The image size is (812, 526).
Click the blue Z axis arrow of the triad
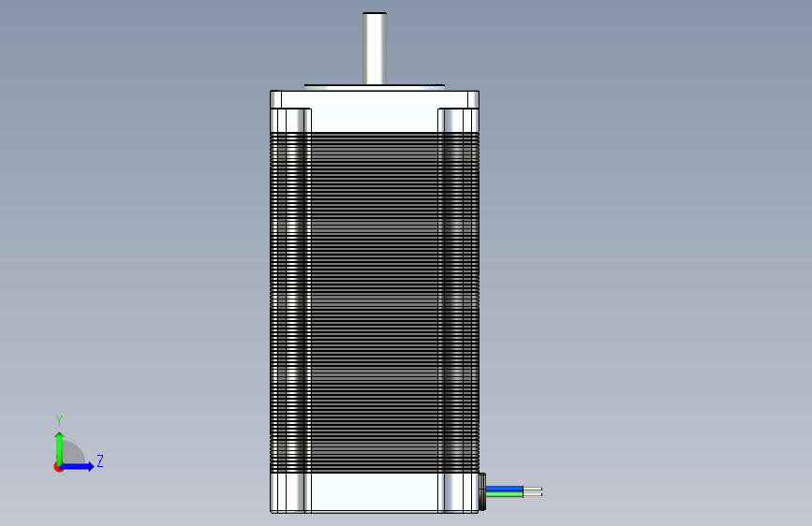tap(77, 466)
